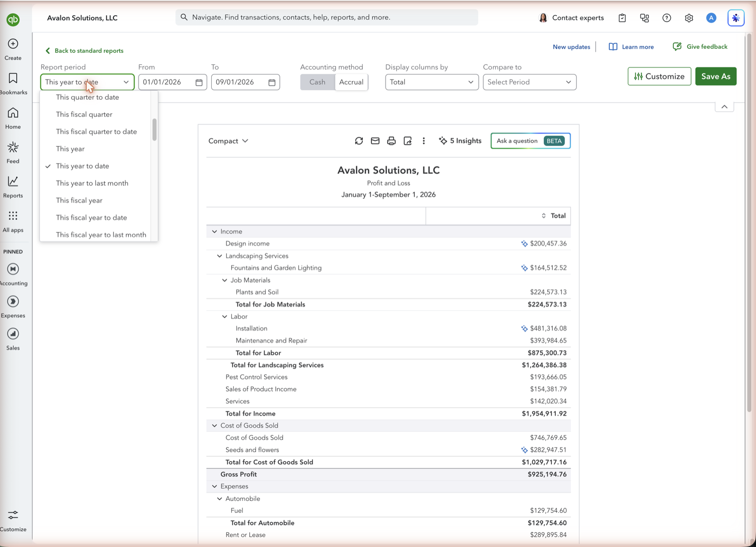
Task: Click the clipboard tasks icon in header
Action: tap(622, 18)
